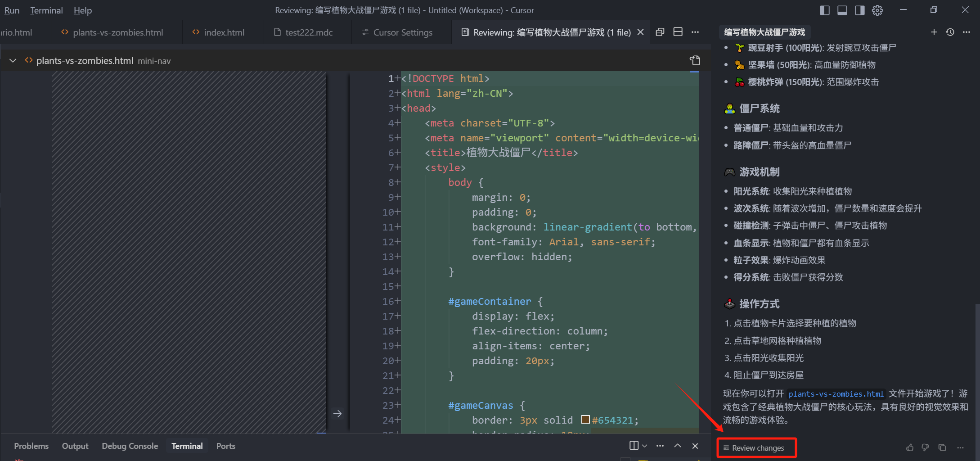Image resolution: width=980 pixels, height=461 pixels.
Task: Toggle the secondary side bar layout icon
Action: point(859,10)
